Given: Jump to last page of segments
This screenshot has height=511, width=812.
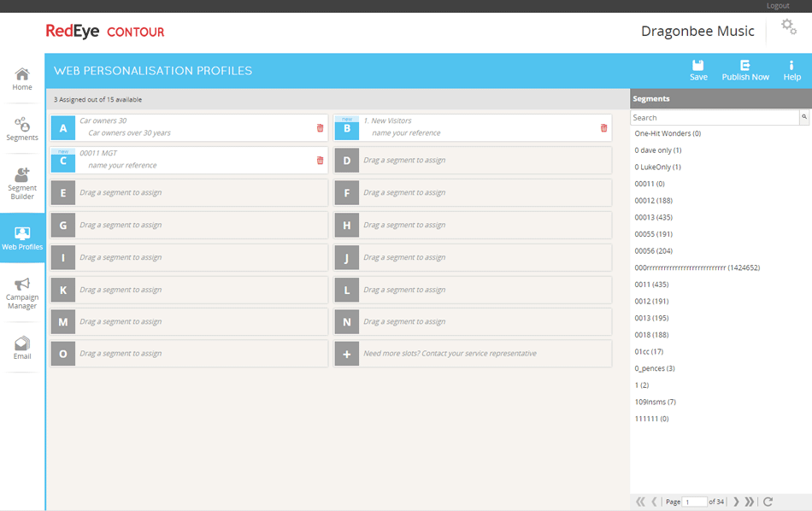Looking at the screenshot, I should point(750,502).
